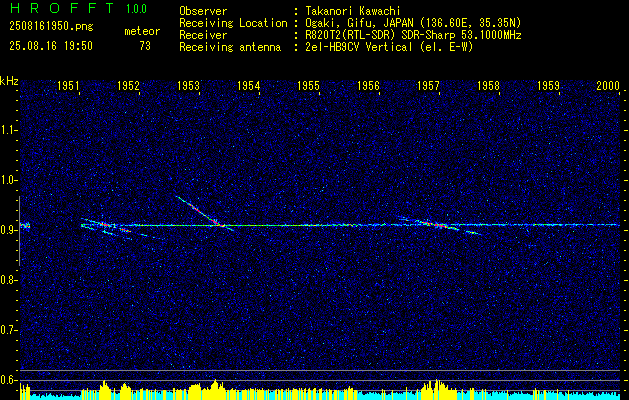The height and width of the screenshot is (400, 629).
Task: Click the 1955 time axis label
Action: (x=308, y=85)
